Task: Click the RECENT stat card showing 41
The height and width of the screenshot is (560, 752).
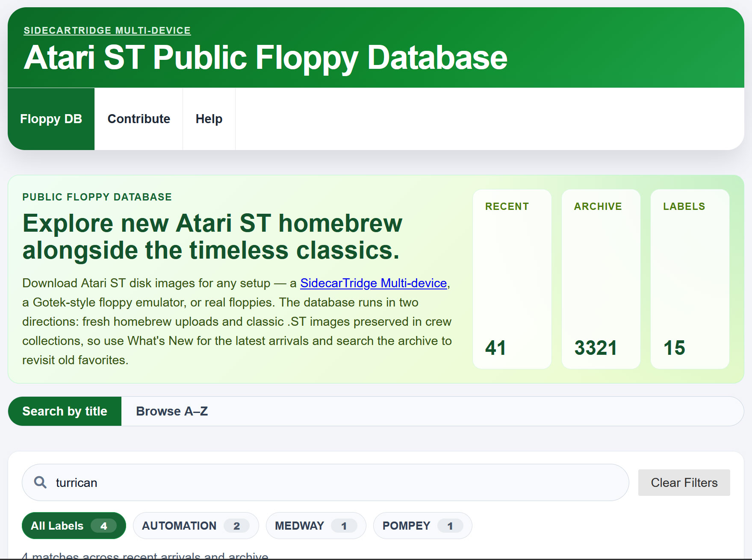Action: pos(512,279)
